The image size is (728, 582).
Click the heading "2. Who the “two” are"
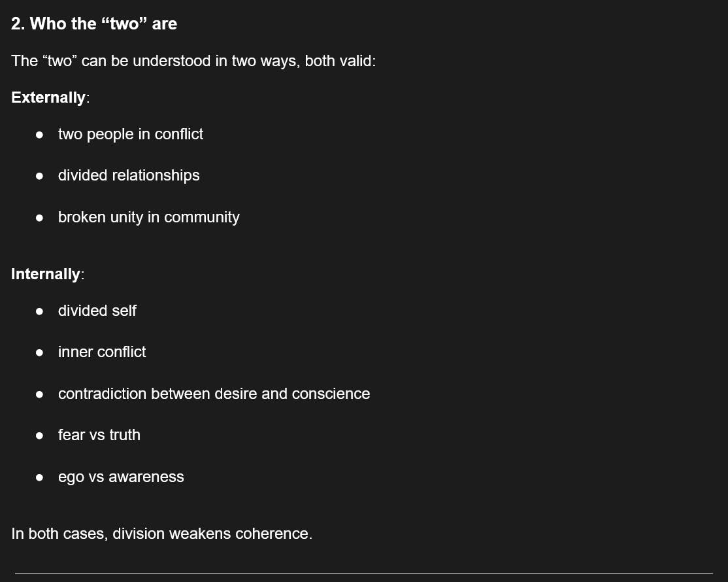tap(94, 24)
